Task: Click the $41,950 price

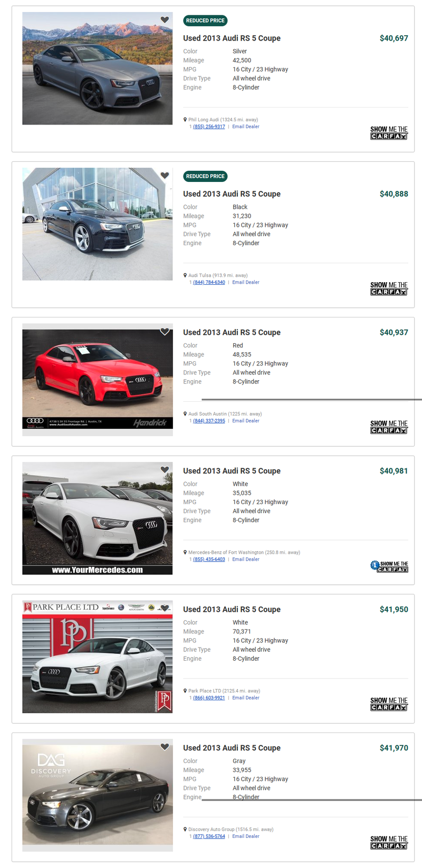Action: coord(394,609)
